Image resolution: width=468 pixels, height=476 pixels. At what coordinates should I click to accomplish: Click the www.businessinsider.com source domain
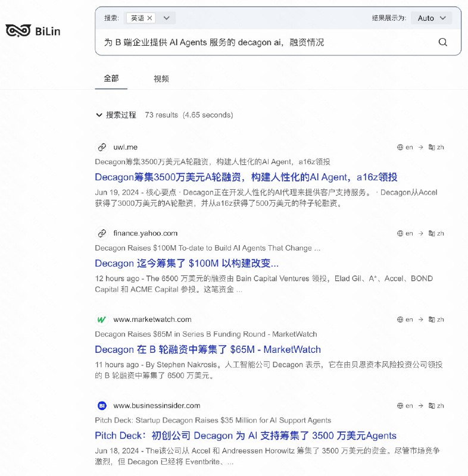click(x=157, y=406)
